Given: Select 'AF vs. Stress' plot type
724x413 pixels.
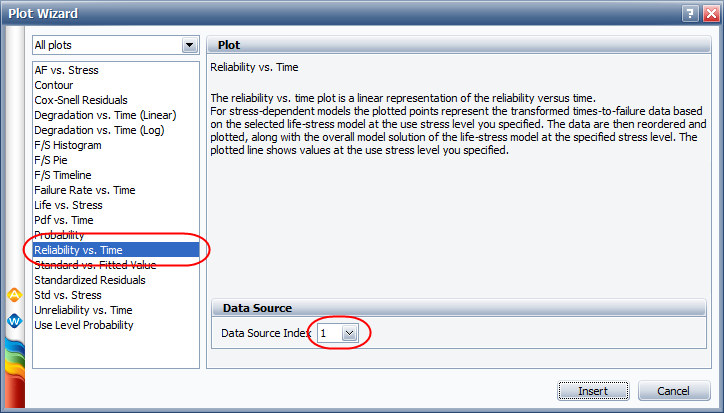Looking at the screenshot, I should pos(66,70).
